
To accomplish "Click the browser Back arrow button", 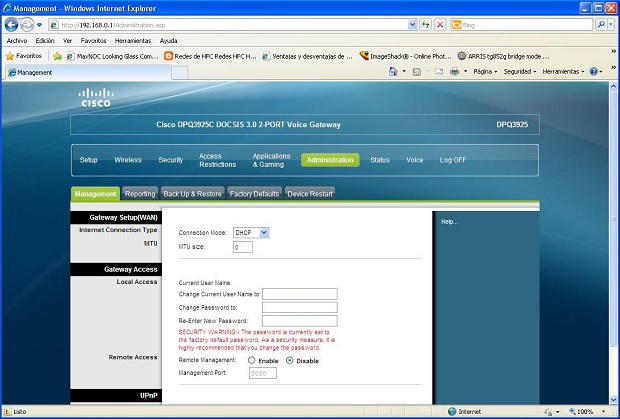I will coord(11,25).
